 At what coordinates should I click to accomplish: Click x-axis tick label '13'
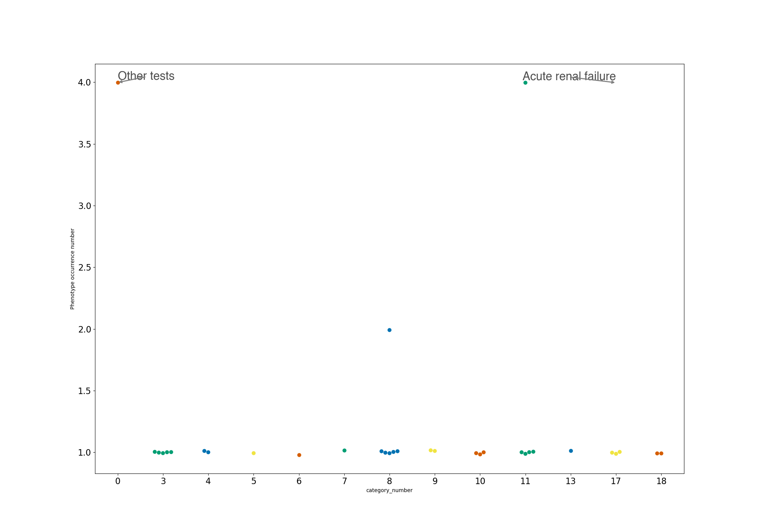pyautogui.click(x=571, y=481)
